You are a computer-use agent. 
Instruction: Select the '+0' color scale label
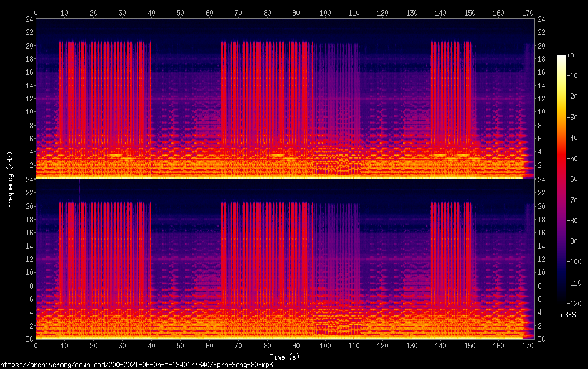(x=570, y=55)
